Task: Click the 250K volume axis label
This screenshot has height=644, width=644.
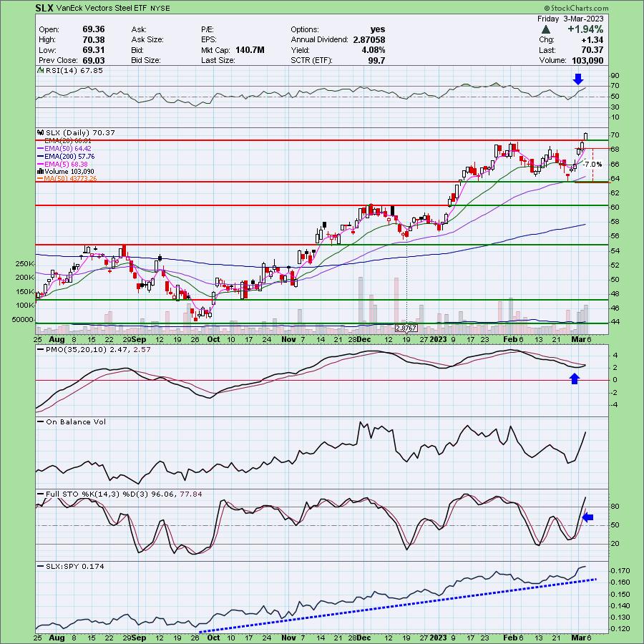Action: [24, 263]
